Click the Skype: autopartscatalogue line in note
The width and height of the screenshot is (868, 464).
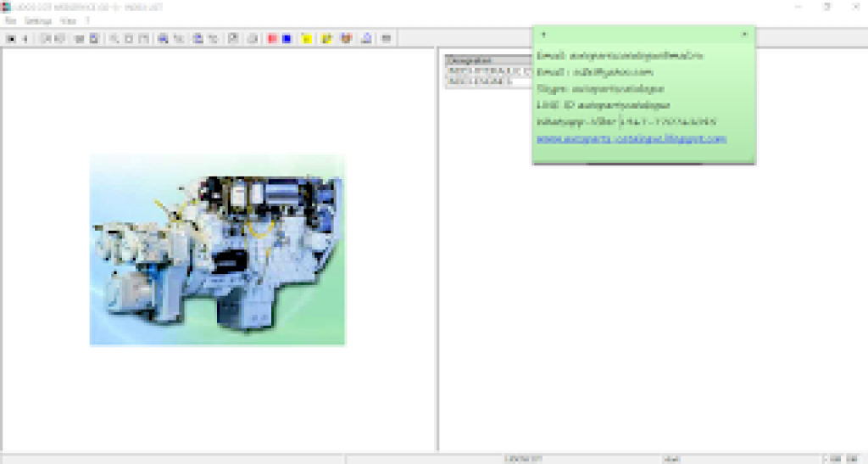click(600, 88)
